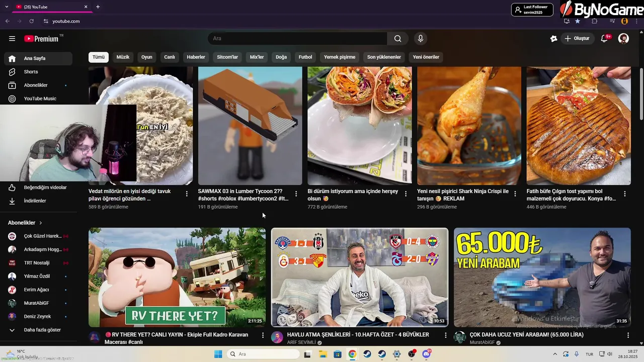Viewport: 644px width, 362px height.
Task: Show hidden system tray icons
Action: [555, 354]
